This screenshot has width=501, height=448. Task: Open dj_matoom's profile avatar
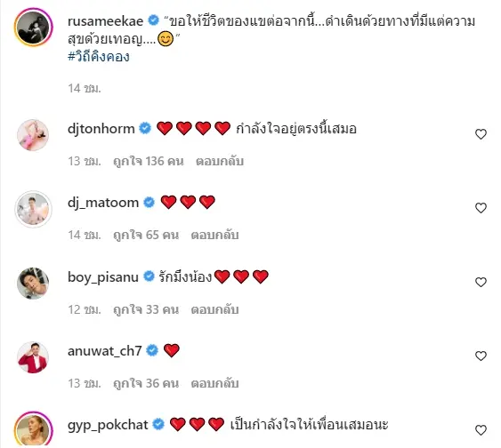tap(33, 209)
